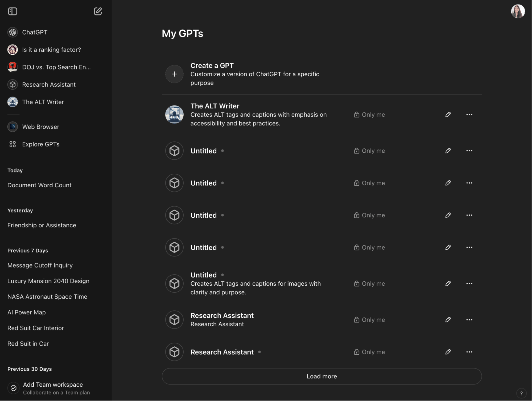
Task: Open the NASA Astronaut Space Time chat
Action: point(47,297)
